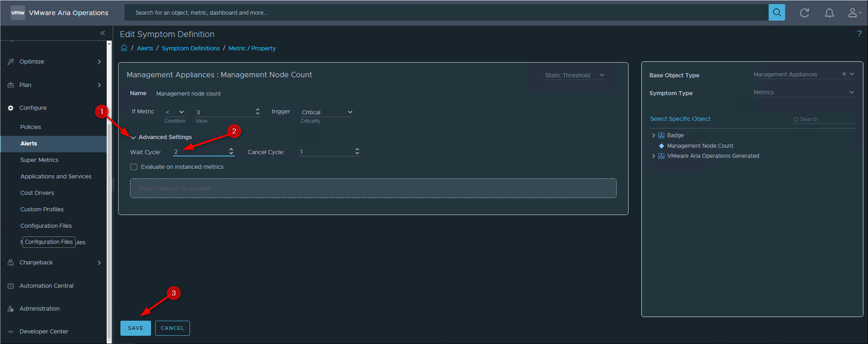
Task: Open the Criticality dropdown
Action: tap(327, 112)
